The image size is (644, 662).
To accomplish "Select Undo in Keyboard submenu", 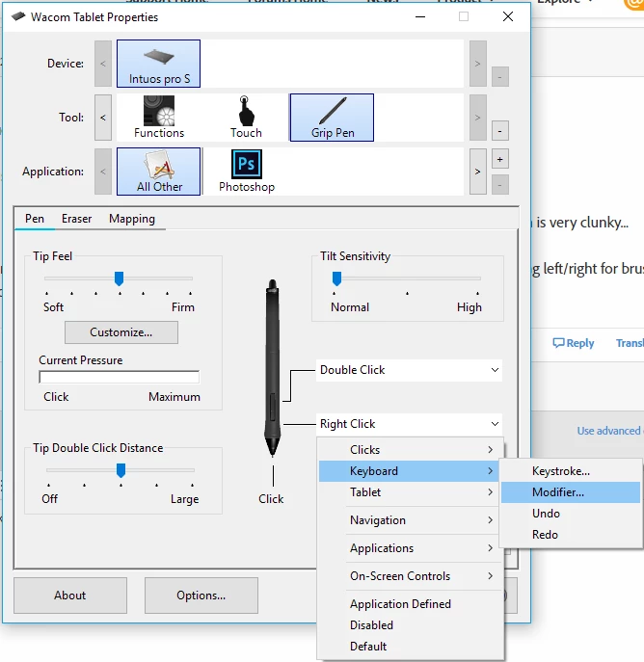I will point(571,514).
